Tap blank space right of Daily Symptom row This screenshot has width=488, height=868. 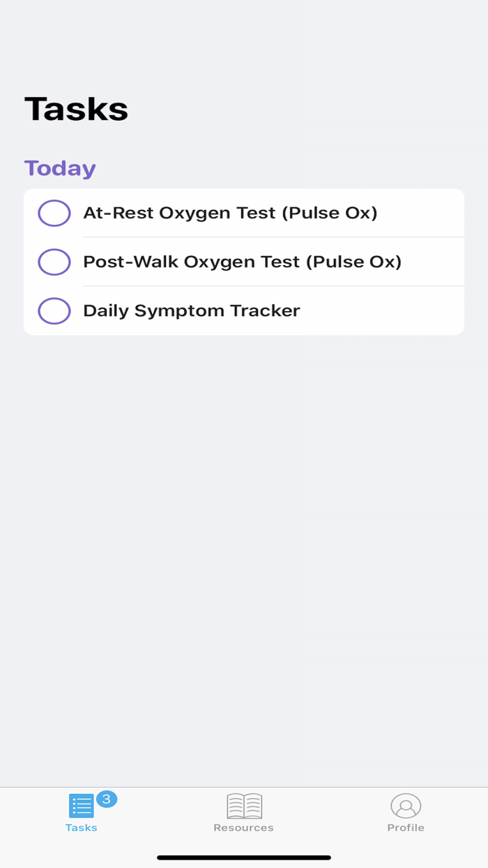tap(390, 310)
